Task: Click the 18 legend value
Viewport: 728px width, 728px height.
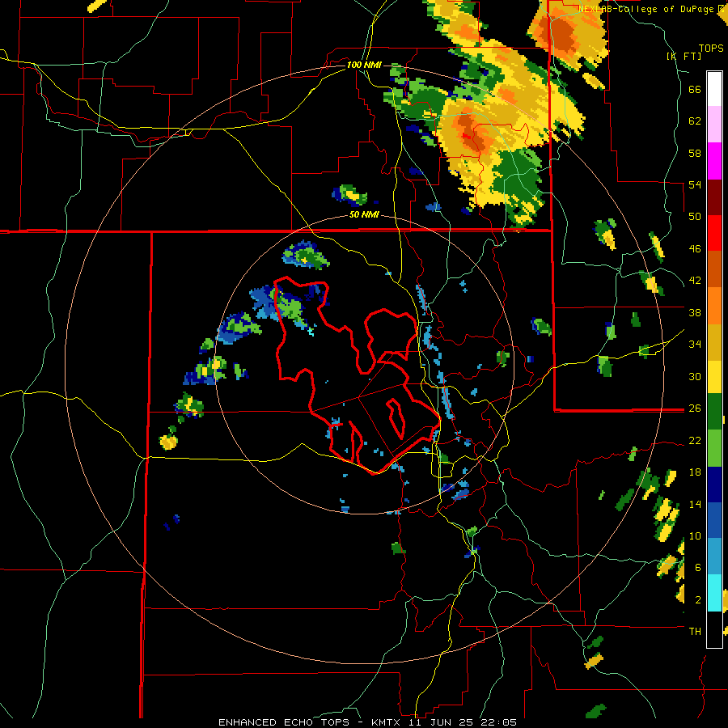Action: pyautogui.click(x=695, y=472)
